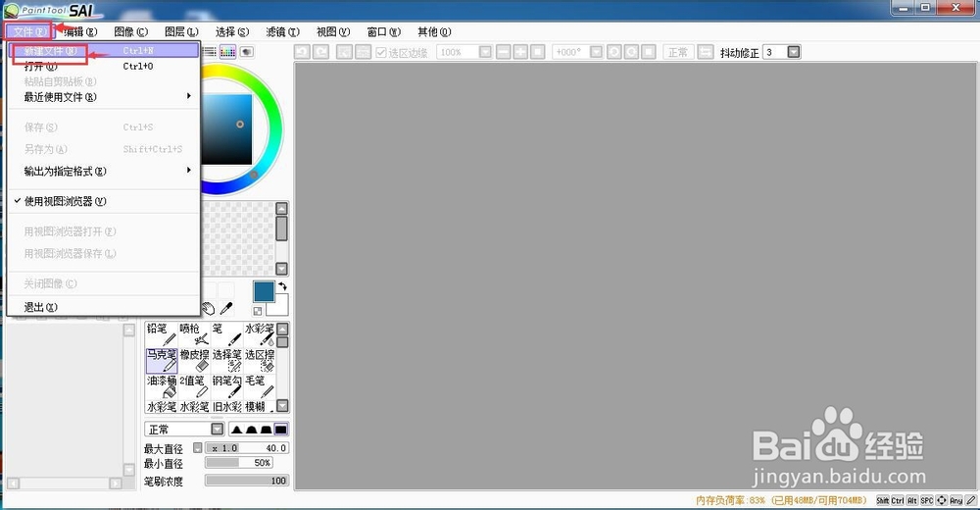Viewport: 980px width, 510px height.
Task: Open the 图层 Layer menu
Action: click(x=182, y=32)
